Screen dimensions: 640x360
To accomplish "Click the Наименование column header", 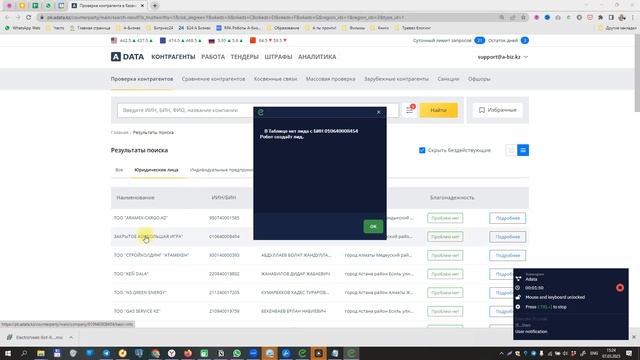I will [136, 198].
